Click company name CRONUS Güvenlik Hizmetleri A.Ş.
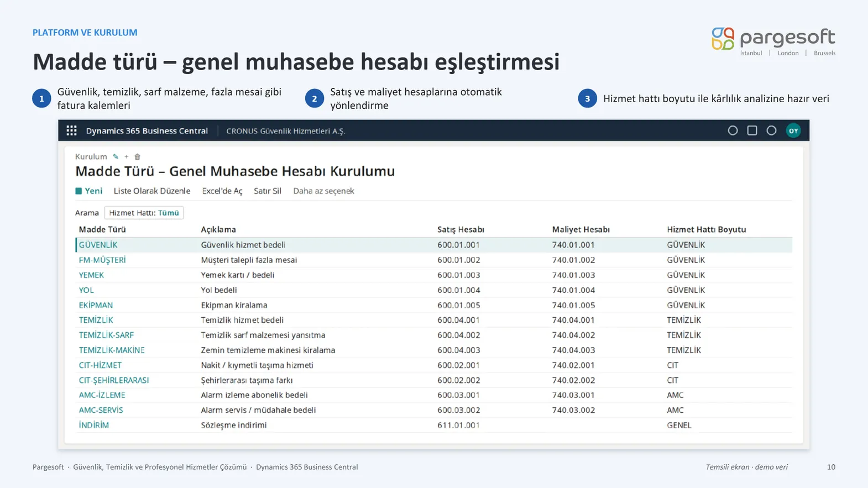Screen dimensions: 868x488 (x=286, y=131)
